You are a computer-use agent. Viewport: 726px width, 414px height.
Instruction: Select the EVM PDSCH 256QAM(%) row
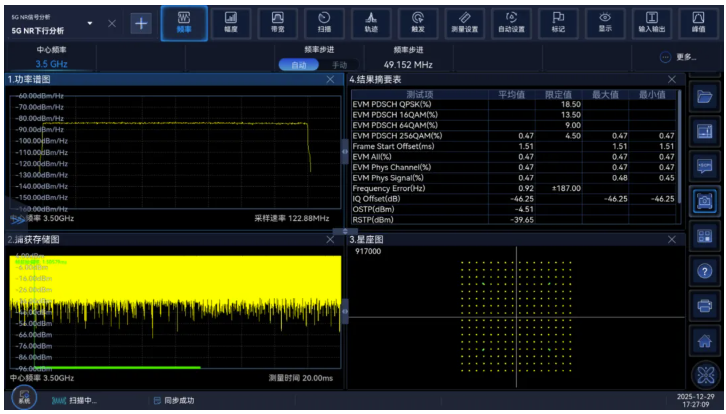513,136
